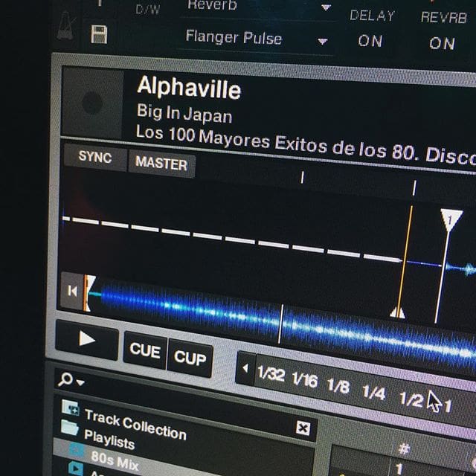The height and width of the screenshot is (476, 476).
Task: Click loop size left arrow
Action: [x=245, y=369]
